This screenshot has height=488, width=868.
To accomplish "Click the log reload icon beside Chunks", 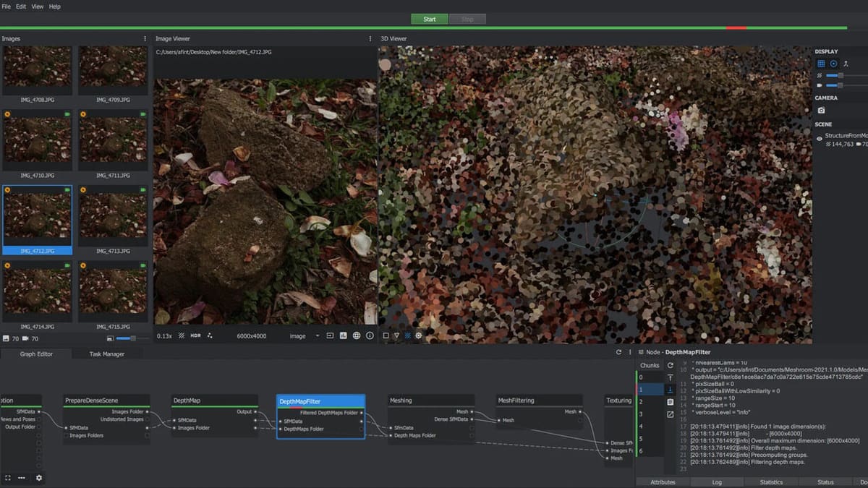I will click(x=671, y=365).
